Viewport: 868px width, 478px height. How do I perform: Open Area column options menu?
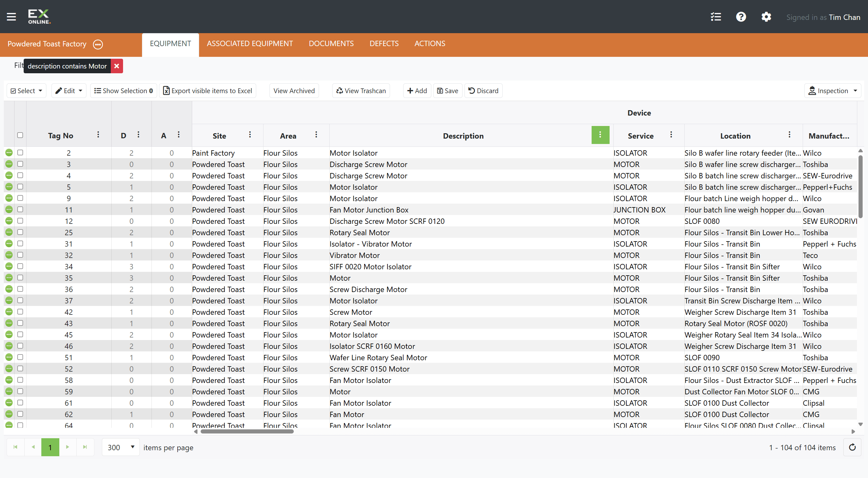pos(316,135)
